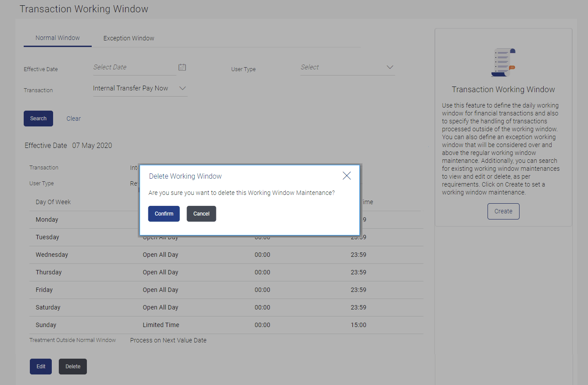
Task: Open the Effective Date calendar picker
Action: tap(182, 67)
